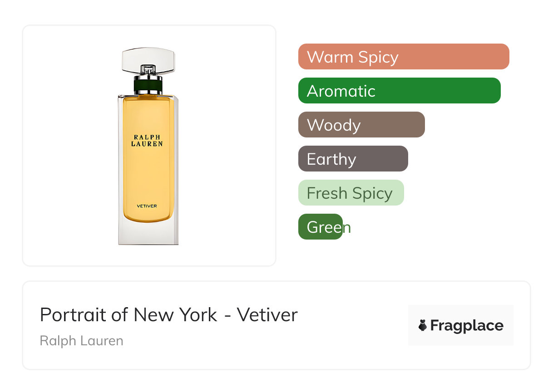The image size is (553, 392).
Task: Click the Fresh Spicy text label
Action: tap(350, 193)
